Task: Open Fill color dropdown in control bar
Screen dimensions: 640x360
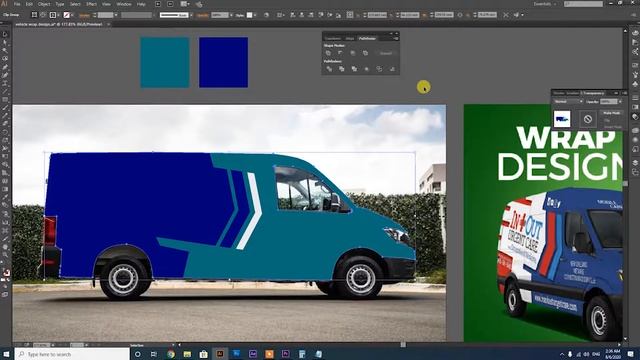Action: click(58, 15)
